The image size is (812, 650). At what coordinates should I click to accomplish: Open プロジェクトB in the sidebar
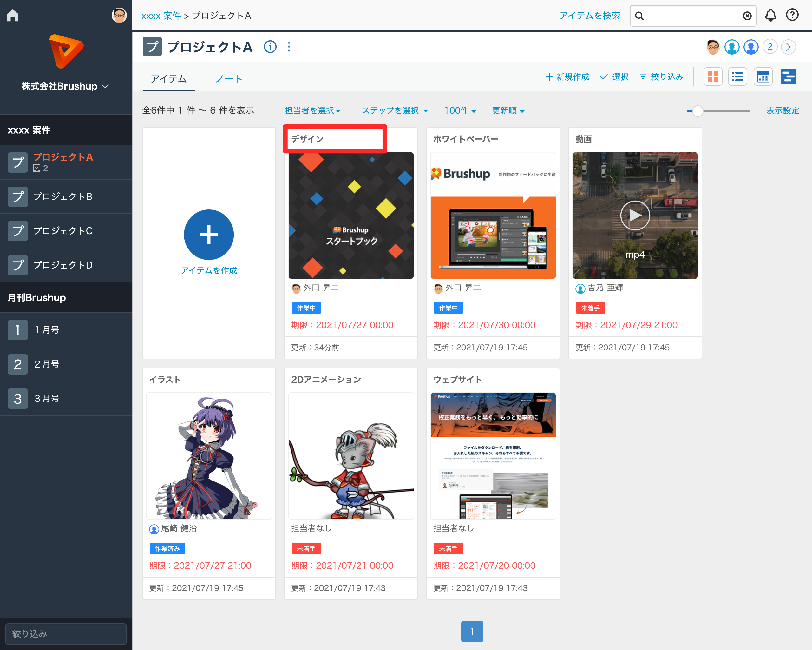point(63,196)
